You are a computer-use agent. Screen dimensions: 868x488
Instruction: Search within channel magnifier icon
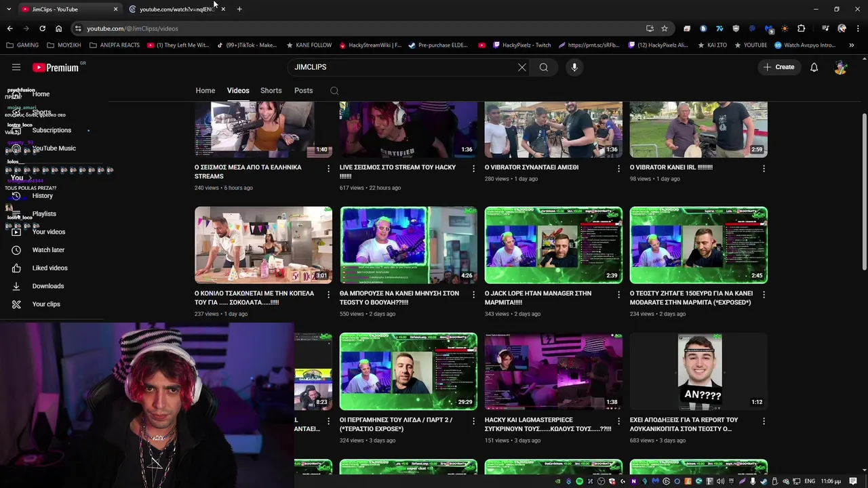tap(334, 91)
